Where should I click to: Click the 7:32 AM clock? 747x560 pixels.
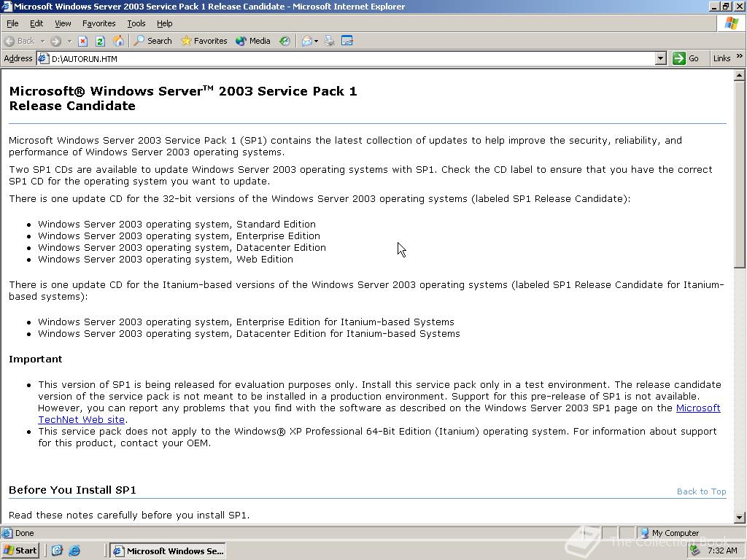(722, 551)
